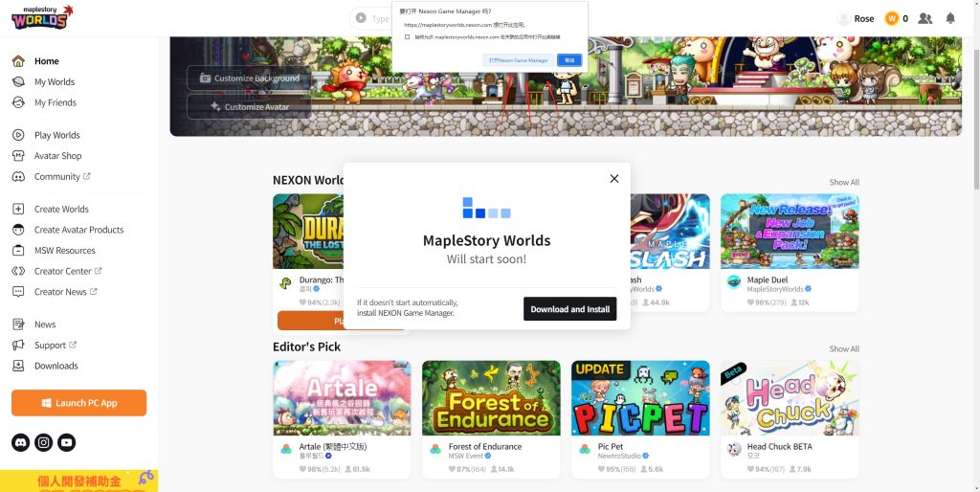The image size is (980, 492).
Task: Click the Customize Background button
Action: 249,78
